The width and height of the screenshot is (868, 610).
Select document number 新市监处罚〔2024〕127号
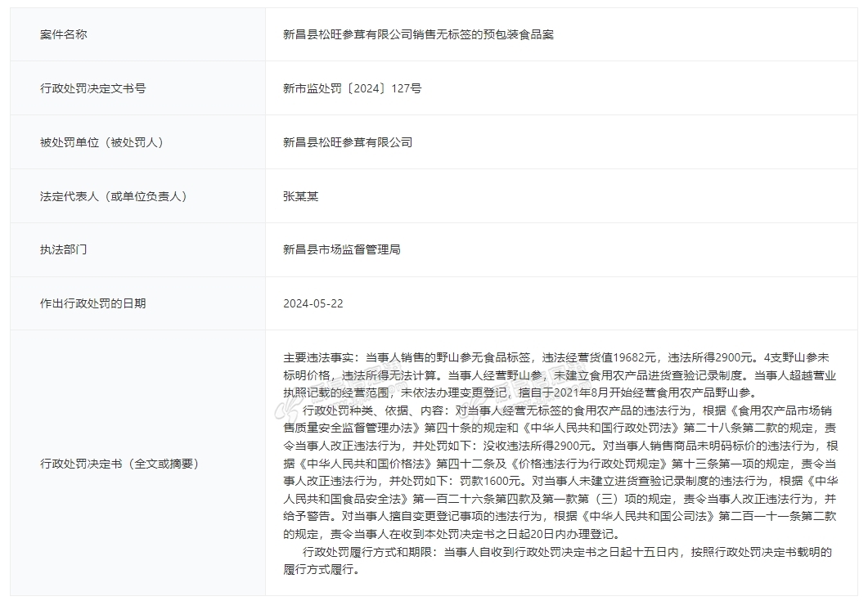352,88
